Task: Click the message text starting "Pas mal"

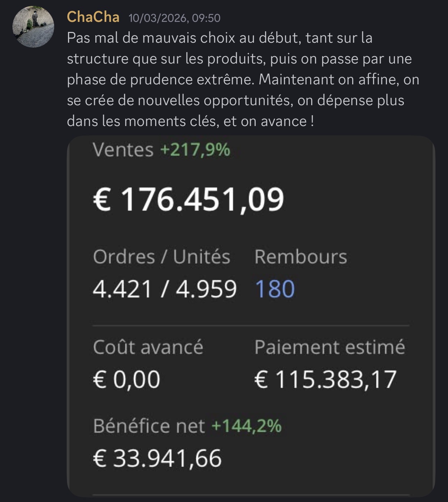Action: (x=219, y=38)
